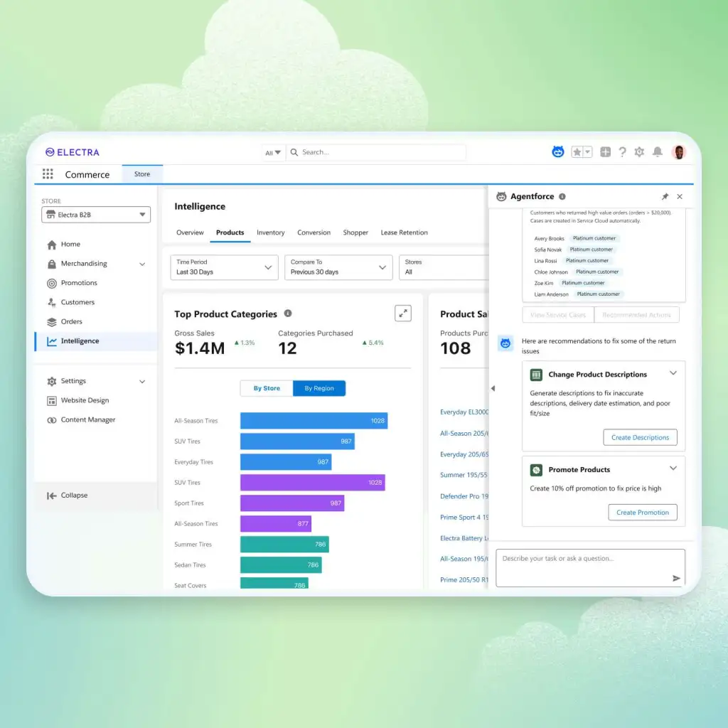Expand the Top Product Categories chart fullscreen
Viewport: 728px width, 728px height.
(x=403, y=313)
